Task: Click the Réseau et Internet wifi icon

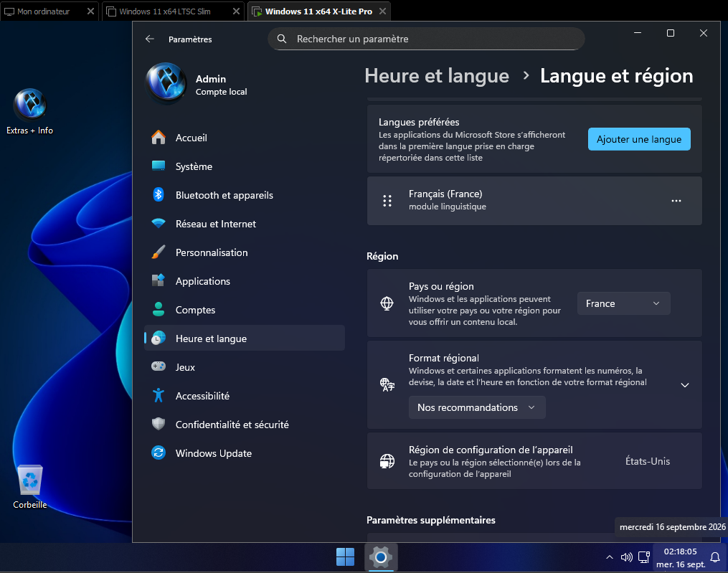Action: click(x=159, y=223)
